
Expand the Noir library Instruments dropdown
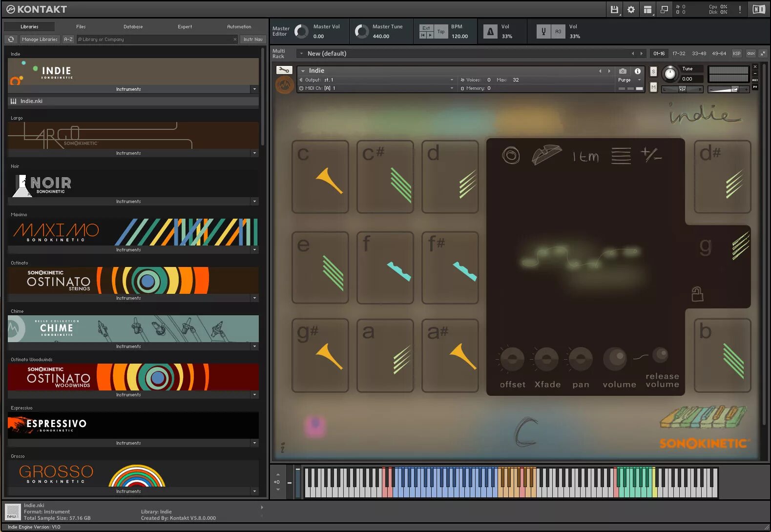(x=254, y=201)
